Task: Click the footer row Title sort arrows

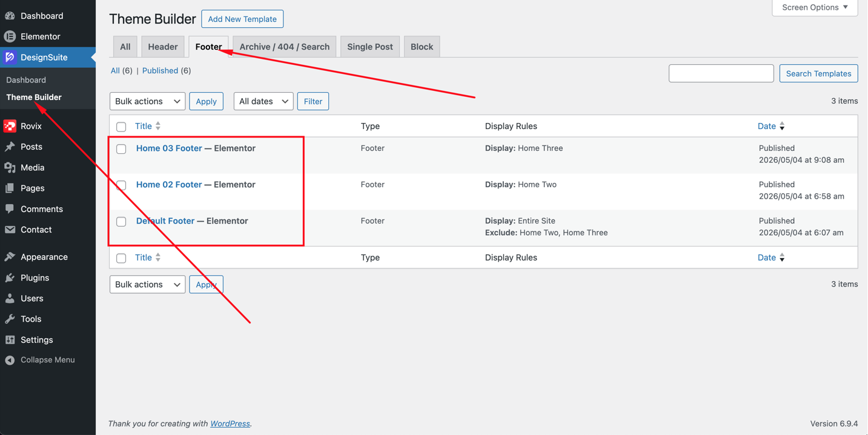Action: [x=158, y=257]
